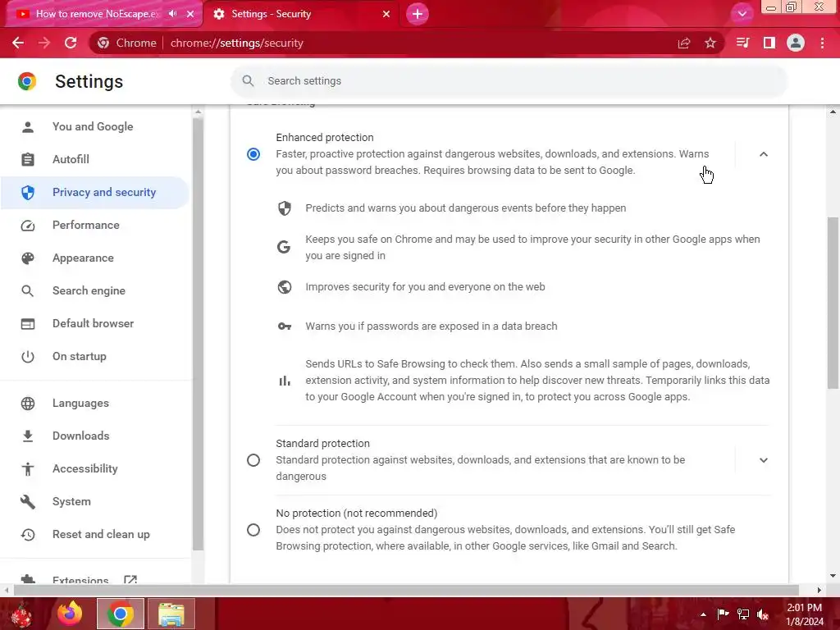
Task: Click the network tray icon
Action: click(x=743, y=614)
